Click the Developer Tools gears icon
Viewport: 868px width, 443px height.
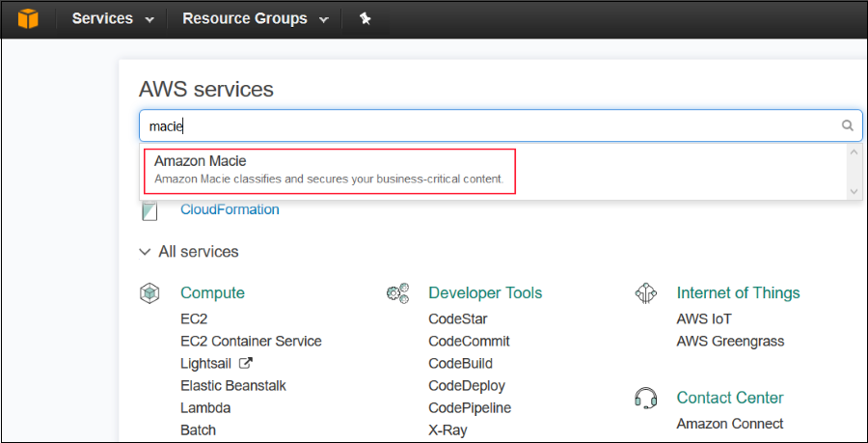(x=398, y=293)
